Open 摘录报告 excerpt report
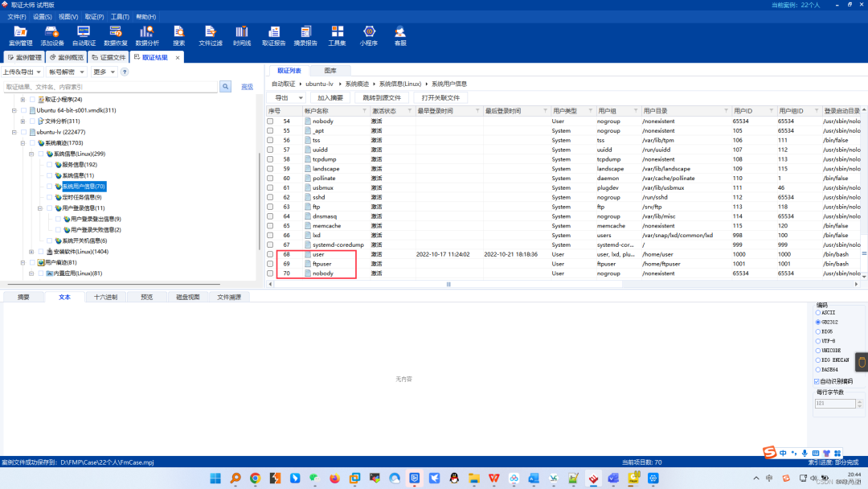Image resolution: width=868 pixels, height=489 pixels. point(305,36)
